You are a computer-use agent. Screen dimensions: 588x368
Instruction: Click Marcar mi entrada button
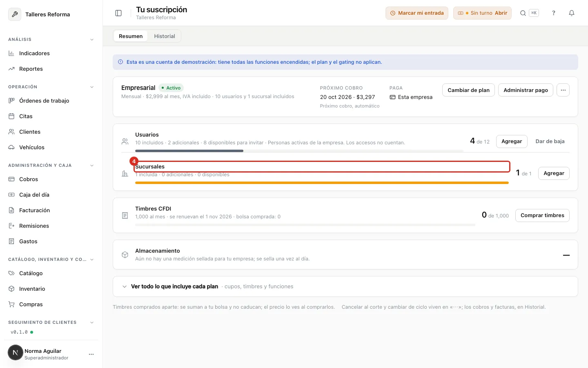pyautogui.click(x=417, y=13)
